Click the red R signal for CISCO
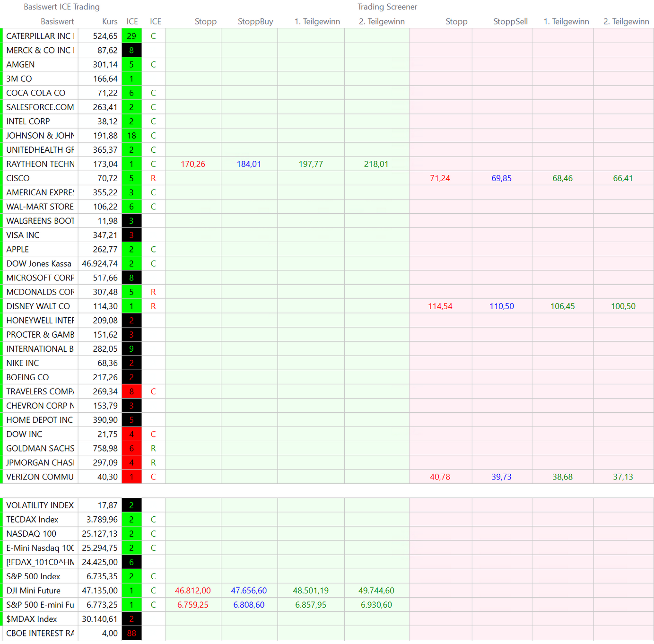The height and width of the screenshot is (644, 654). click(x=153, y=178)
